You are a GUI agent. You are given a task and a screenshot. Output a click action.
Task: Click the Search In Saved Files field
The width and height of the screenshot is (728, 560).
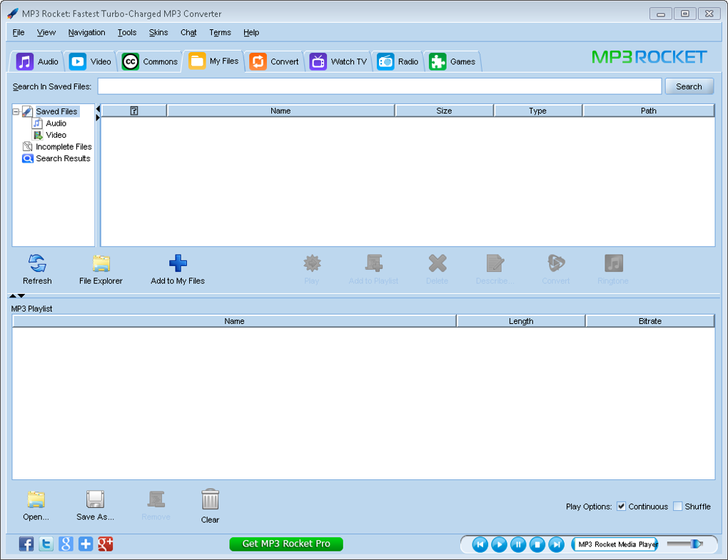[379, 86]
